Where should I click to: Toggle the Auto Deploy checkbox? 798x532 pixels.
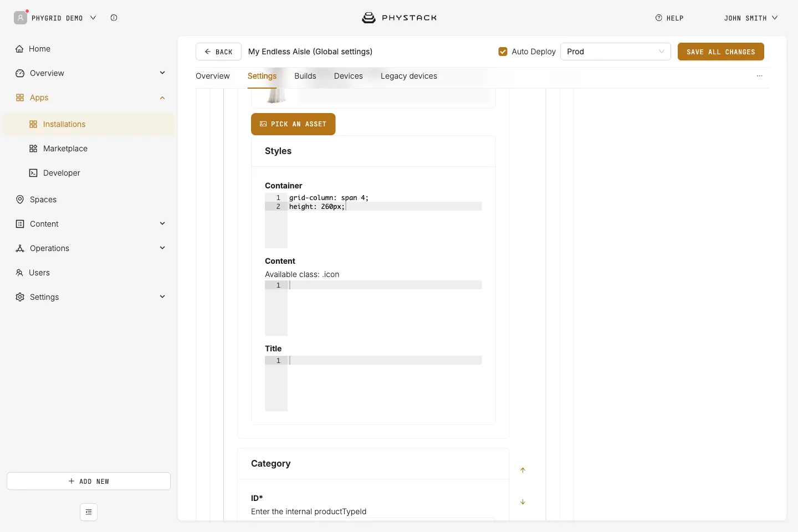tap(503, 52)
